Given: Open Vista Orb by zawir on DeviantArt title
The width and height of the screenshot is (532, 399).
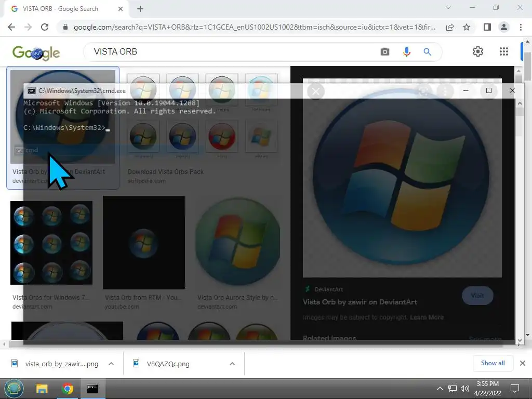Looking at the screenshot, I should (x=360, y=302).
